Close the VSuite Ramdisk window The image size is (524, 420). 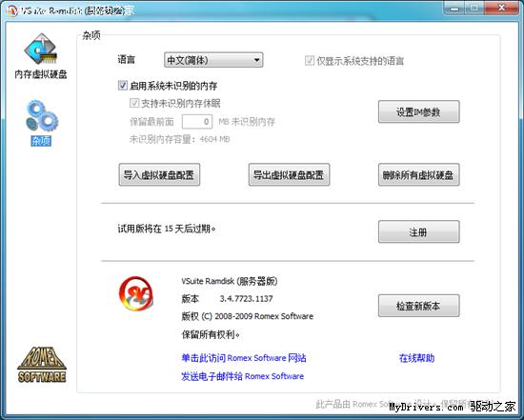point(501,8)
